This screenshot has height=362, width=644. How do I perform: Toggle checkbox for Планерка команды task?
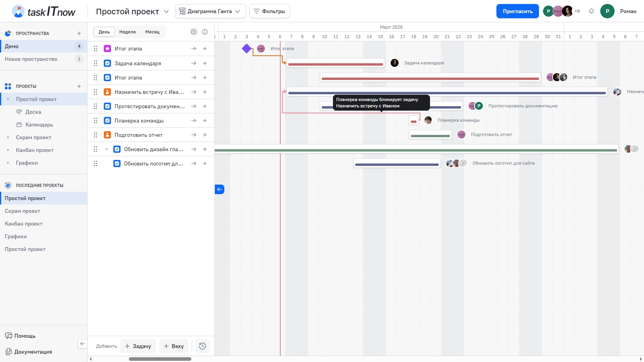(107, 121)
